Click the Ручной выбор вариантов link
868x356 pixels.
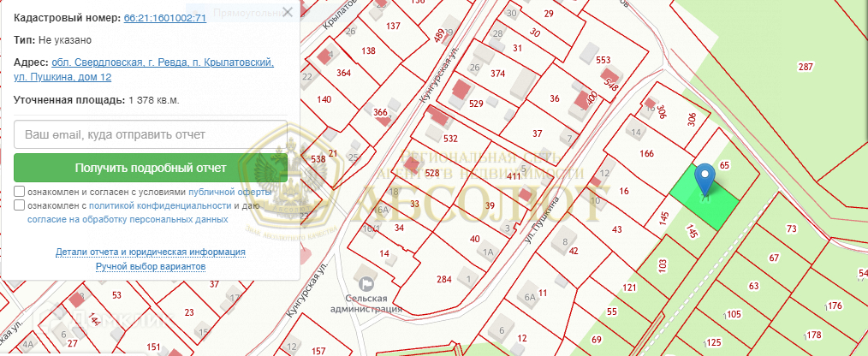coord(151,267)
